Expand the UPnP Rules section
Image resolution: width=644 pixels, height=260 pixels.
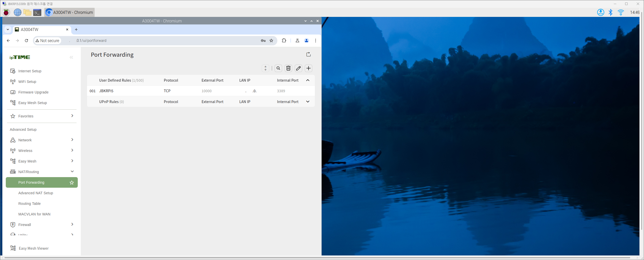click(x=308, y=102)
